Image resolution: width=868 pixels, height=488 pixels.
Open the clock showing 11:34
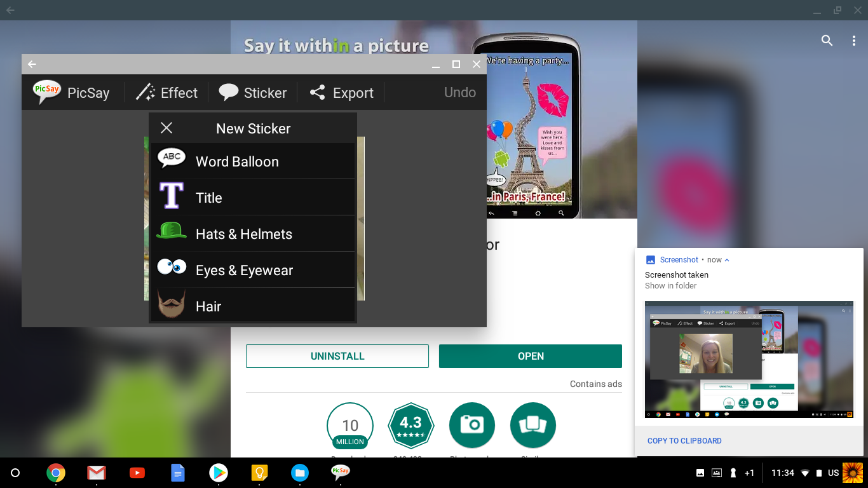click(783, 473)
